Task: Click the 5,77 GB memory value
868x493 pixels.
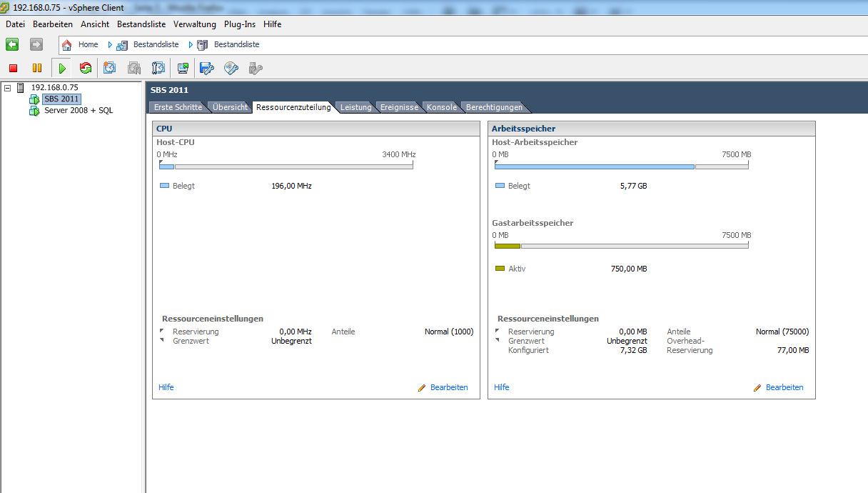Action: (633, 186)
